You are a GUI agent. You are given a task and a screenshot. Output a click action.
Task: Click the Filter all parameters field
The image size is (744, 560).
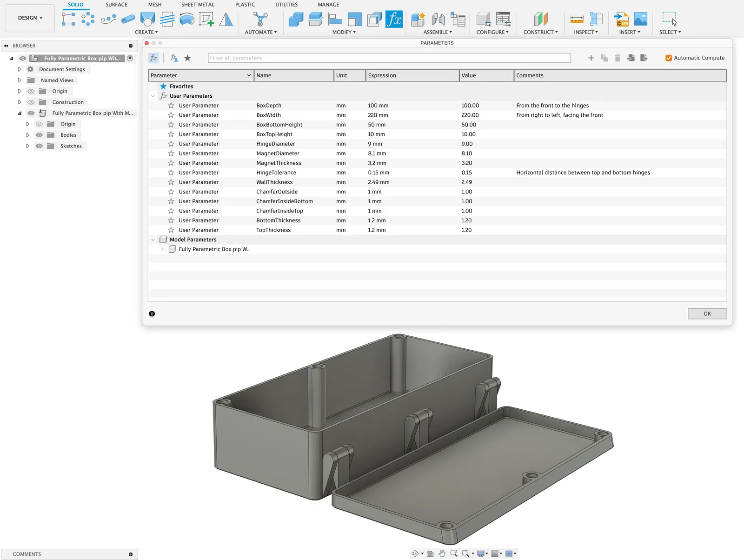tap(389, 58)
